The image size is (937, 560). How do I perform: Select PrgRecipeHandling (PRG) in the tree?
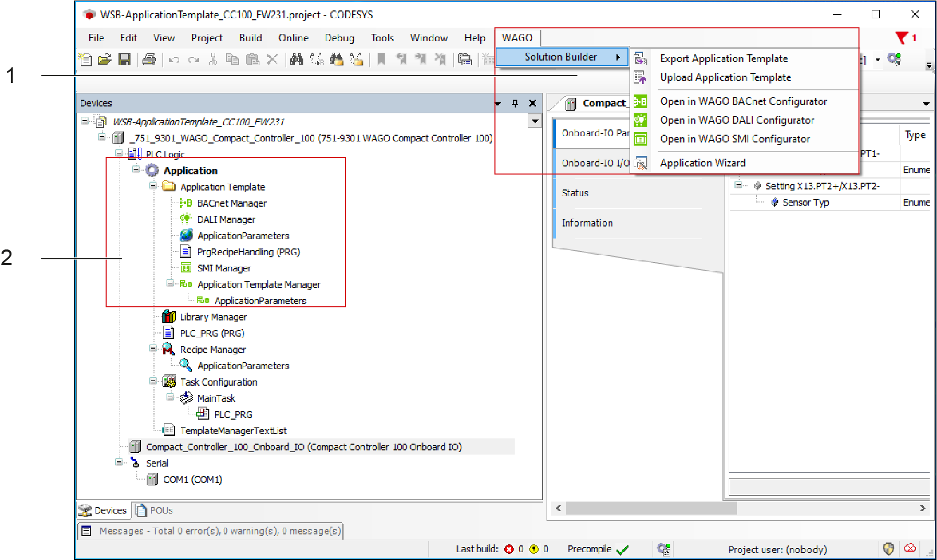coord(248,252)
